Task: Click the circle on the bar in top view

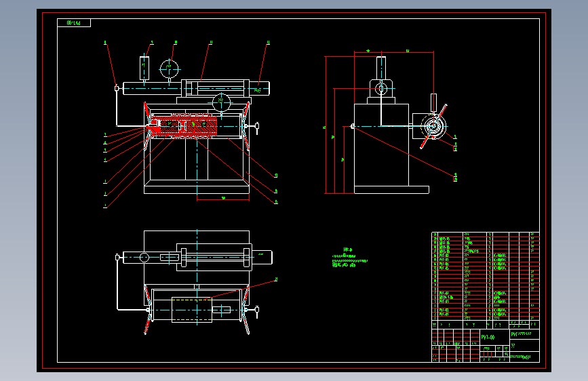Action: [x=144, y=257]
